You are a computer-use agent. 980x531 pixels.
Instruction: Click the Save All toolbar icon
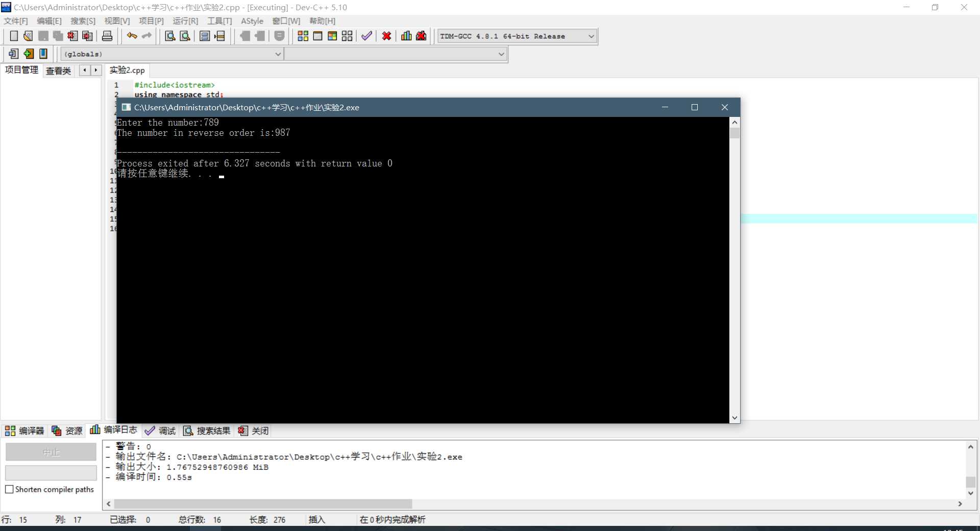point(58,36)
